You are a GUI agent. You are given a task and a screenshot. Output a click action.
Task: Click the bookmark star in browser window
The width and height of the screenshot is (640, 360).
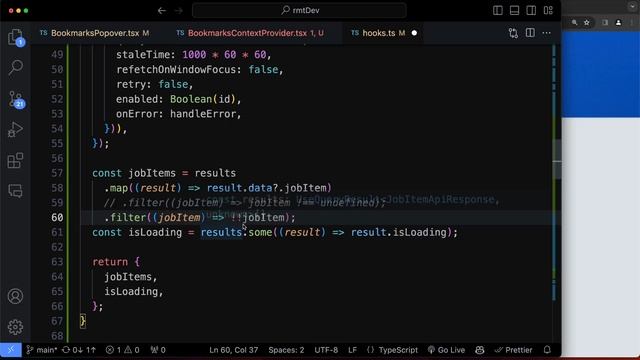[587, 23]
